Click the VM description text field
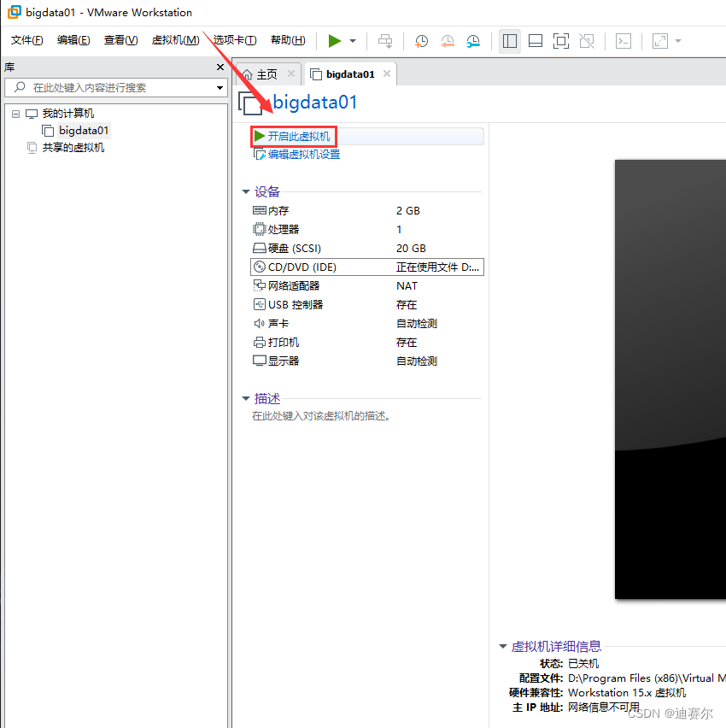This screenshot has height=728, width=726. click(x=320, y=416)
